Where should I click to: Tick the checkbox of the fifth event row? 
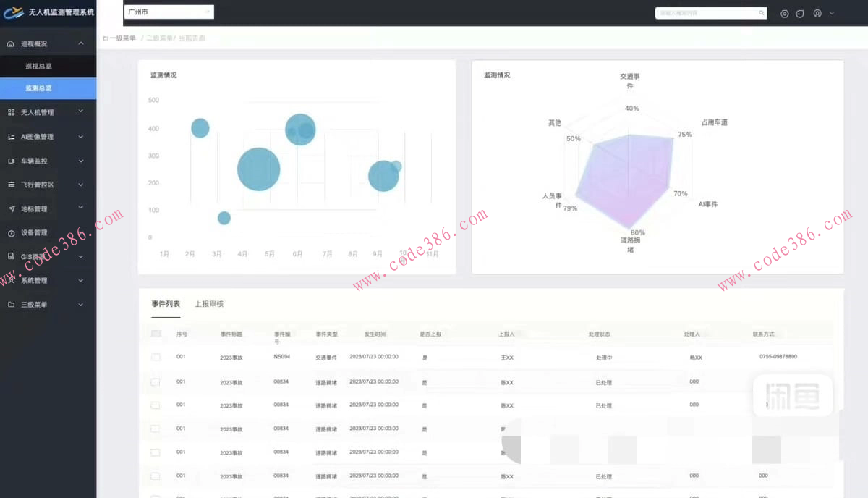click(x=156, y=452)
